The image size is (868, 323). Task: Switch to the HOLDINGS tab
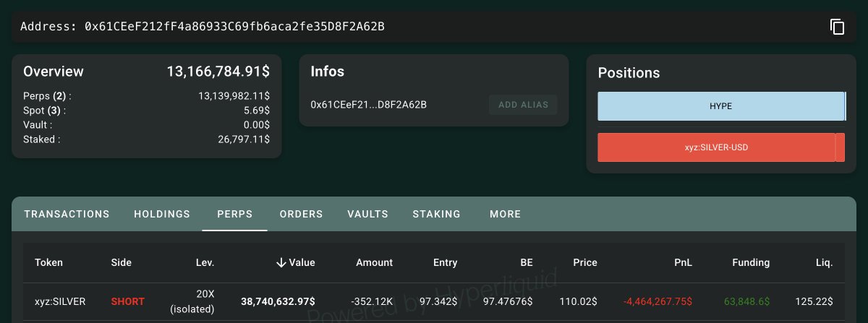162,214
